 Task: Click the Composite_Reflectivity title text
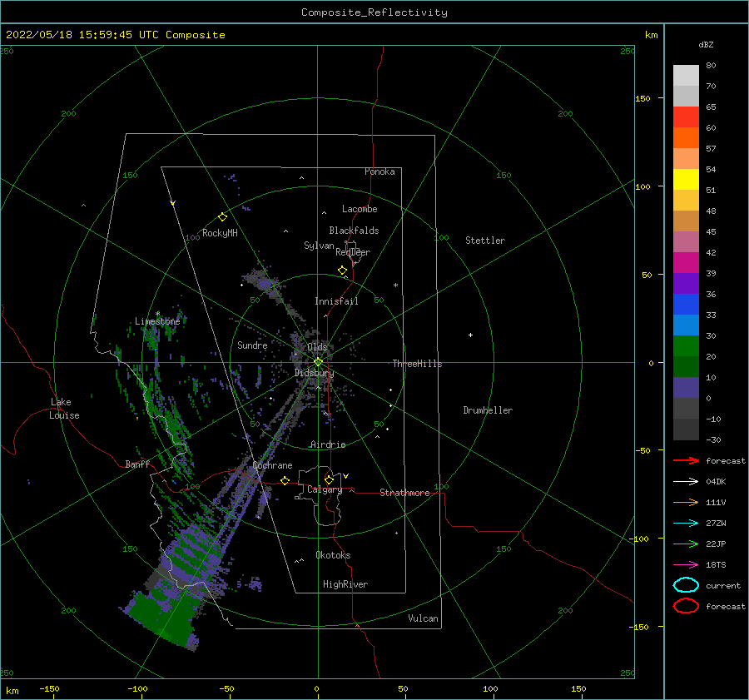click(x=374, y=12)
